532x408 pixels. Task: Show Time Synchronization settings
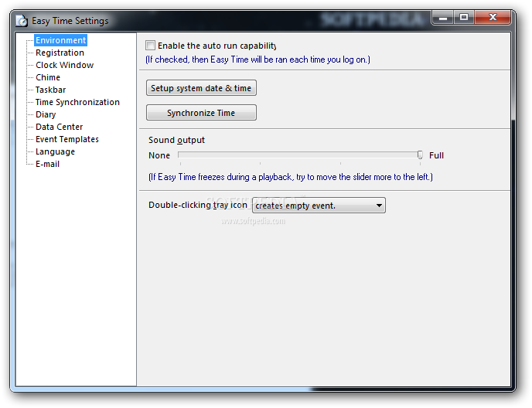[77, 103]
